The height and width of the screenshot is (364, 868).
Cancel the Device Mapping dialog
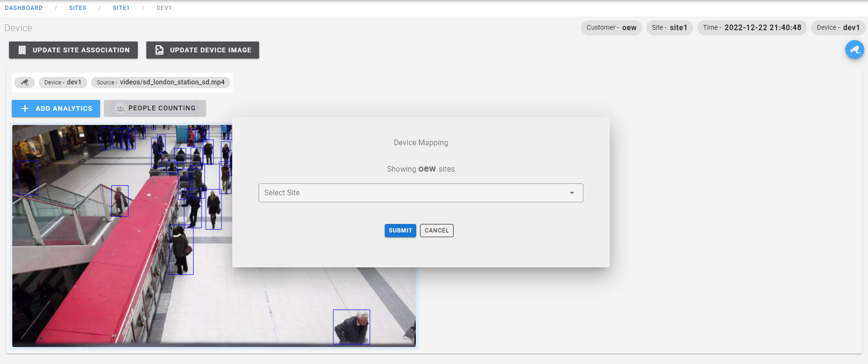pyautogui.click(x=436, y=231)
